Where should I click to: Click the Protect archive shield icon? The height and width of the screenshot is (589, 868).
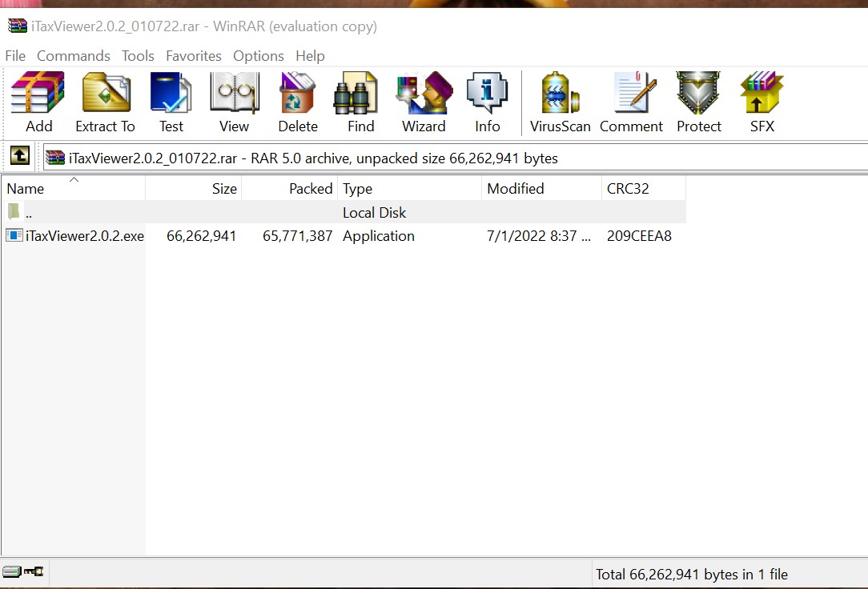(x=698, y=93)
